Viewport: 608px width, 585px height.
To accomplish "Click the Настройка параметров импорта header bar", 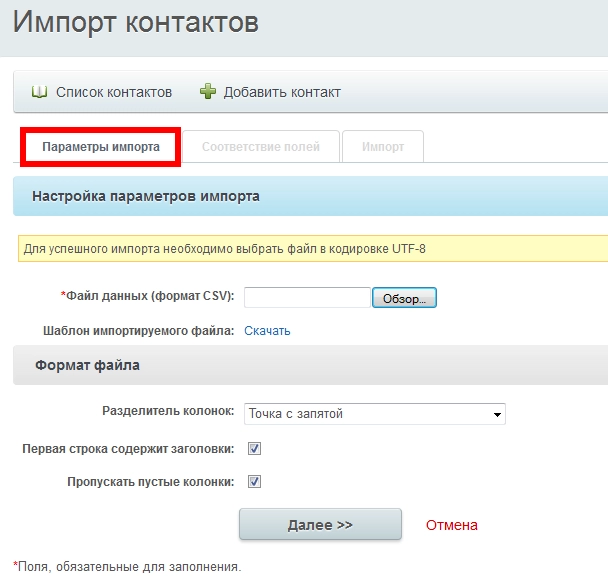I will coord(146,196).
